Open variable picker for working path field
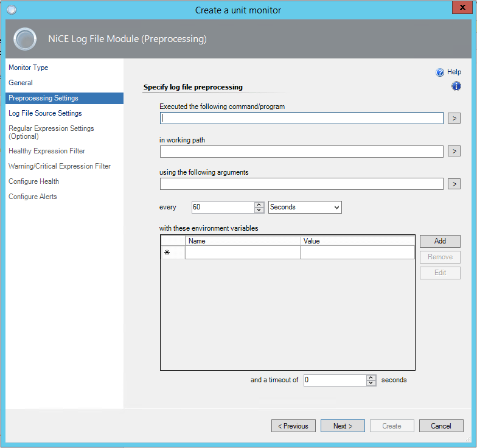Screen dimensions: 477x448 454,151
